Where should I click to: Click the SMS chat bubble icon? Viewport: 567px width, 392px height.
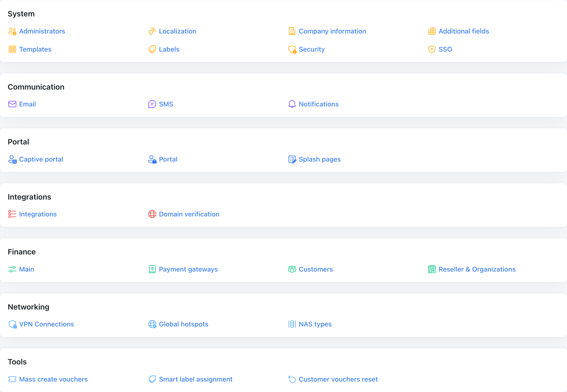(x=152, y=104)
